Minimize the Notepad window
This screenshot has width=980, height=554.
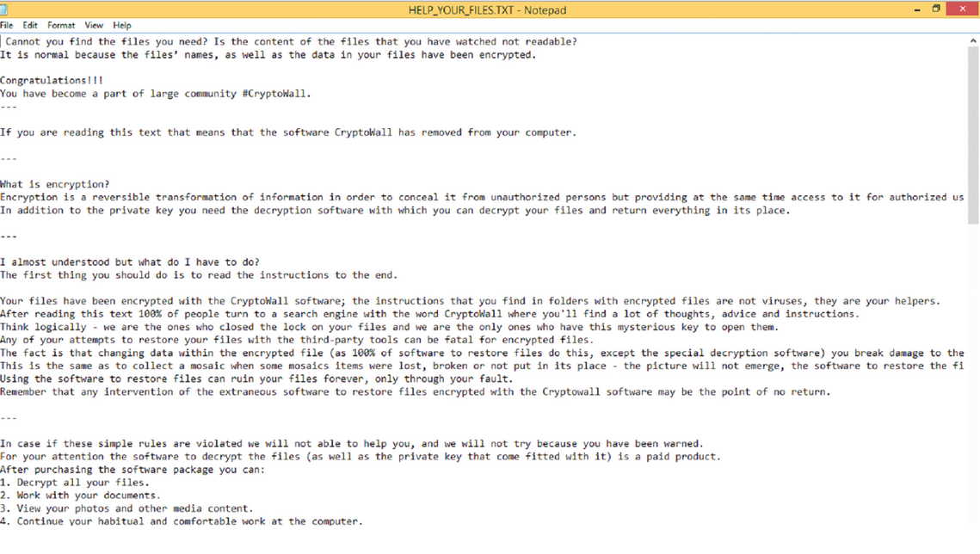[917, 9]
